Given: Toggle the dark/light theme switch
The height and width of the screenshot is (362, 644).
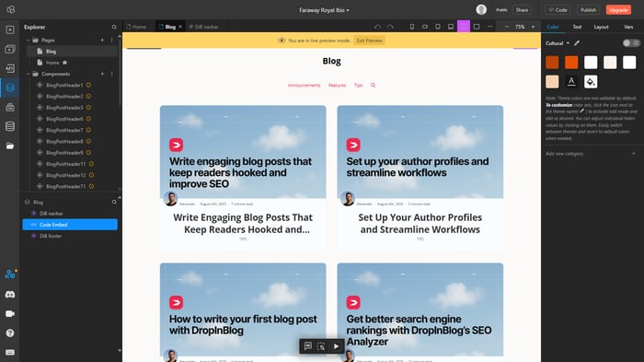Looking at the screenshot, I should click(x=631, y=42).
